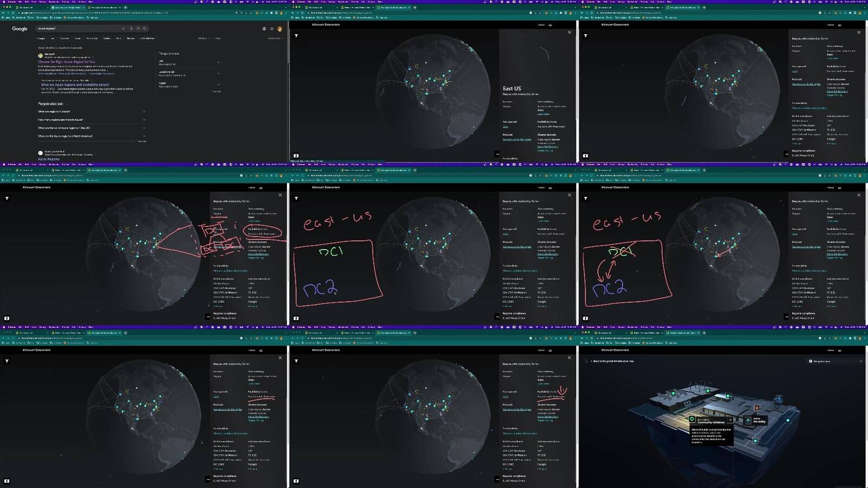This screenshot has width=868, height=488.
Task: Open 'Choose the Right Azure Region for You' link
Action: click(x=66, y=62)
